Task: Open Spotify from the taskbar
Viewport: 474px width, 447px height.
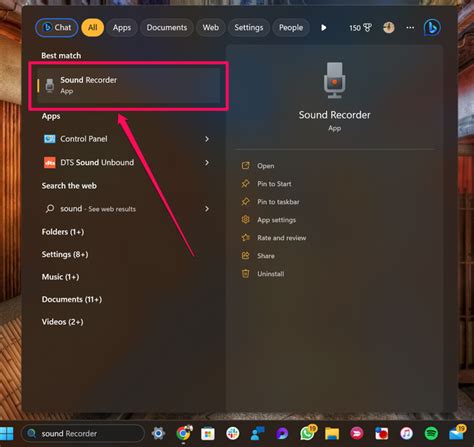Action: [x=431, y=434]
